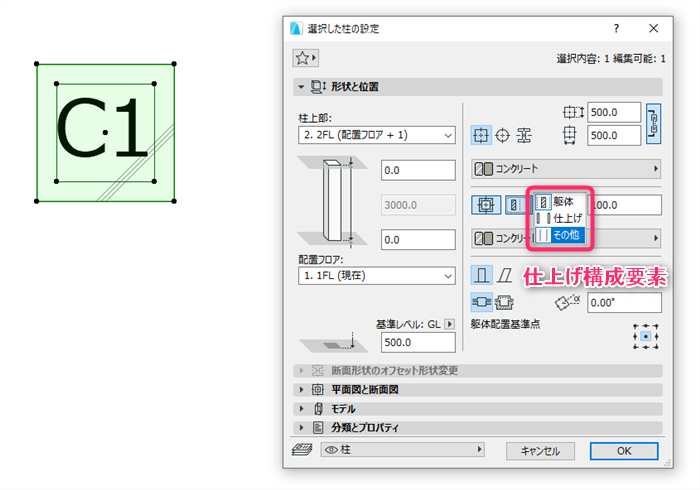Click the キャンセル button

coord(540,451)
